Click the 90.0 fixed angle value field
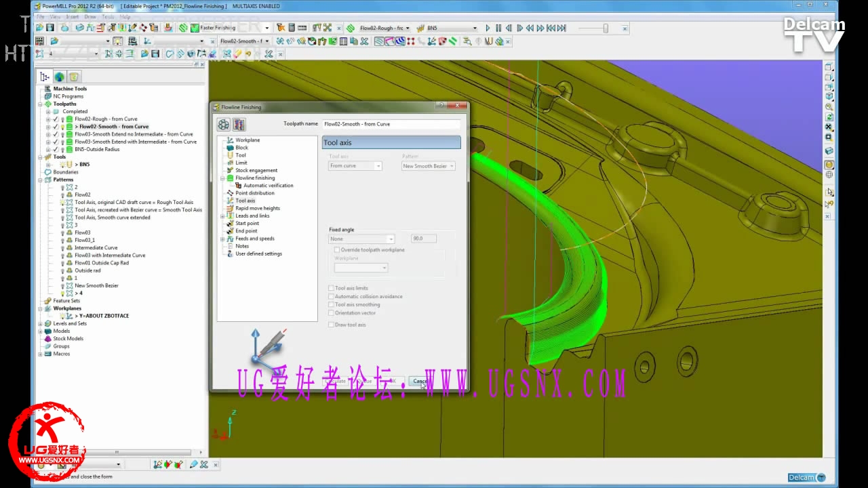 point(424,239)
